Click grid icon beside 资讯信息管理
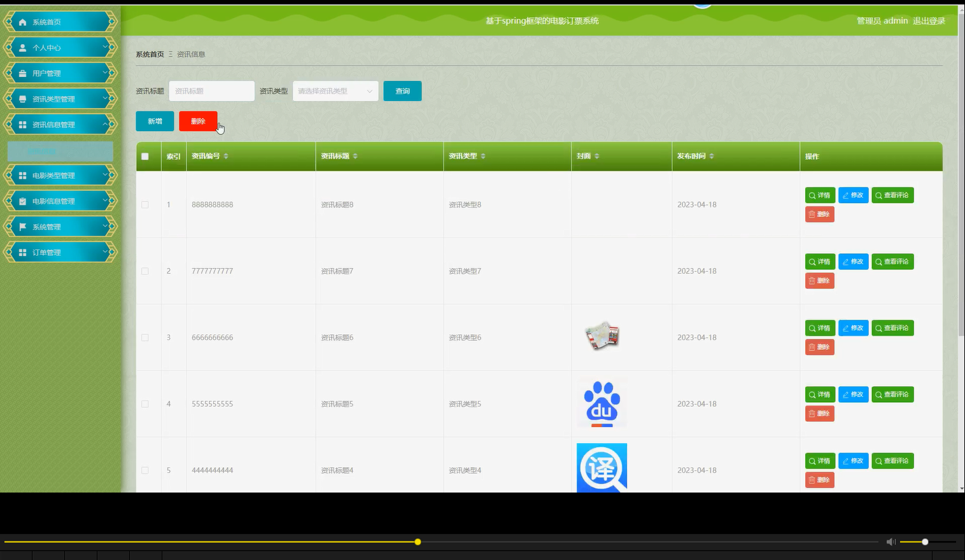Viewport: 965px width, 560px height. tap(23, 125)
